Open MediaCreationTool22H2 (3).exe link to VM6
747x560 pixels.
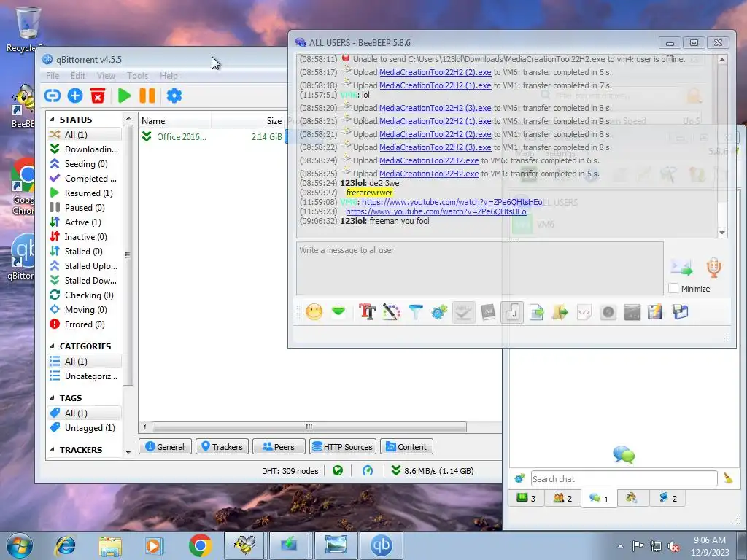coord(435,108)
